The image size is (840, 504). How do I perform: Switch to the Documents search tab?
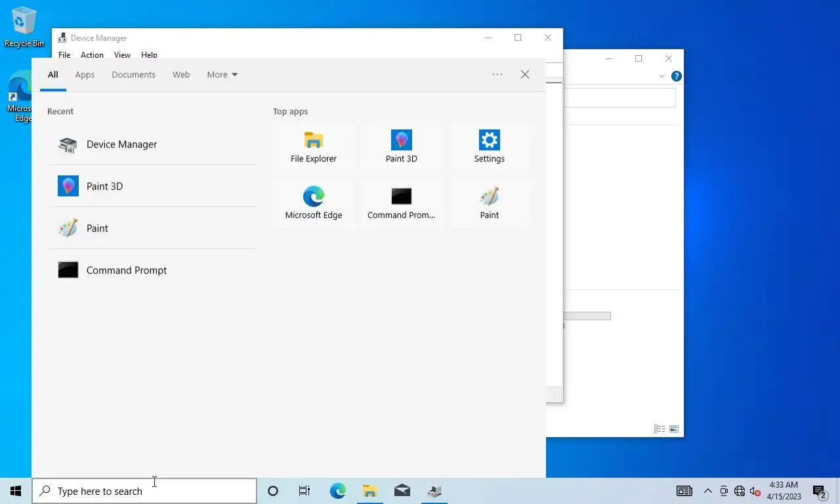[x=133, y=75]
